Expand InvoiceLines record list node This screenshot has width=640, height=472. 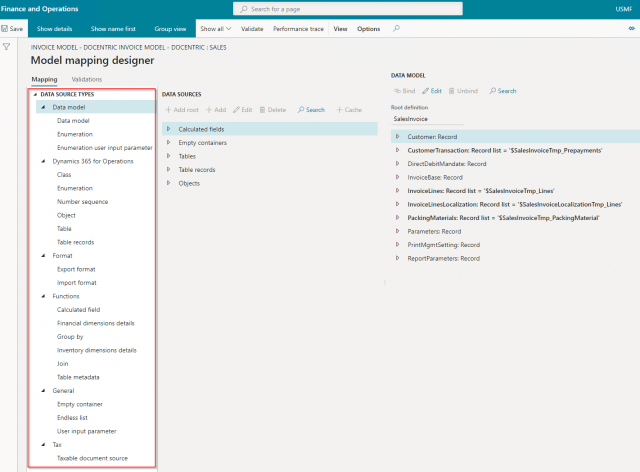(397, 191)
